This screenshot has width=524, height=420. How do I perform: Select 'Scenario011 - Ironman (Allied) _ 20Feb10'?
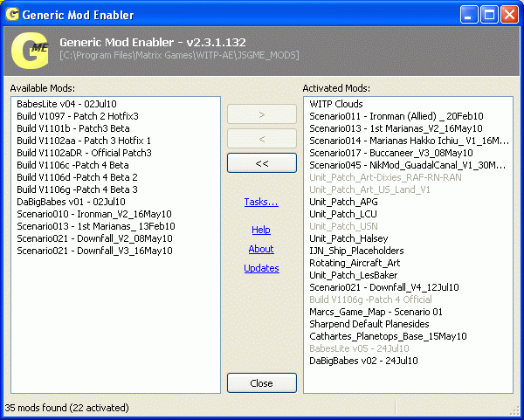click(x=396, y=116)
